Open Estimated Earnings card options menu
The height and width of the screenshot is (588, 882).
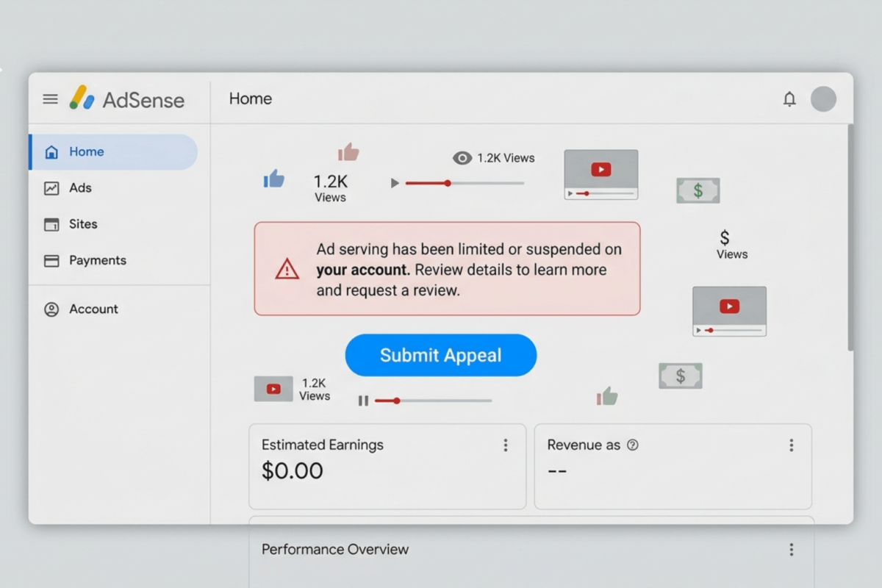tap(505, 445)
